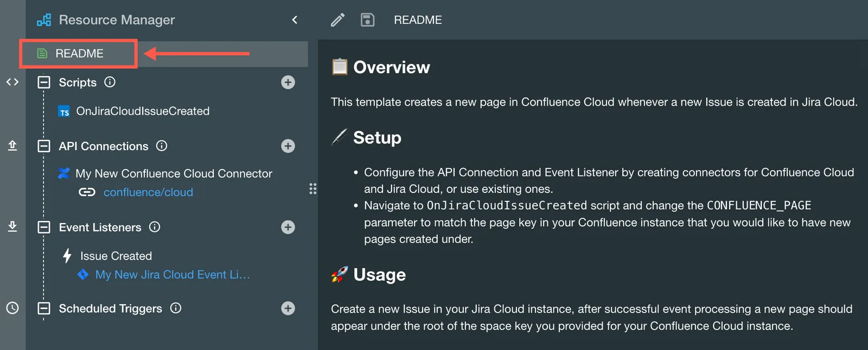Click the save disk icon

[367, 20]
